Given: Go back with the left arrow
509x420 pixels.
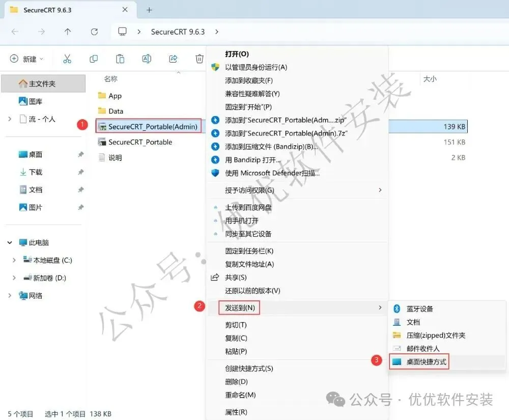Looking at the screenshot, I should click(15, 32).
